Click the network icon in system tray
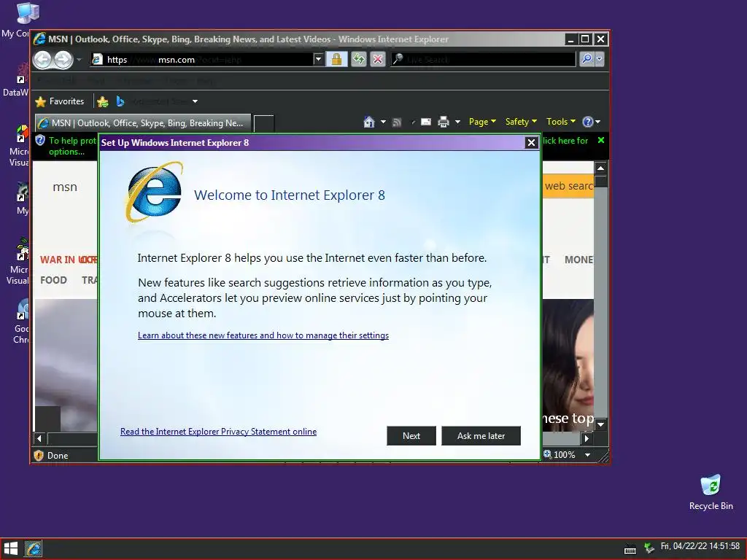 pos(649,548)
